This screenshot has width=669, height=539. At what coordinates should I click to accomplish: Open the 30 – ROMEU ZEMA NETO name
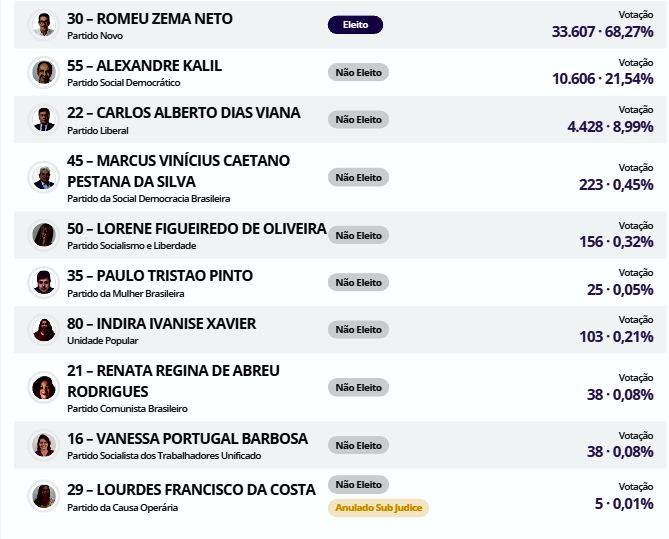coord(150,19)
